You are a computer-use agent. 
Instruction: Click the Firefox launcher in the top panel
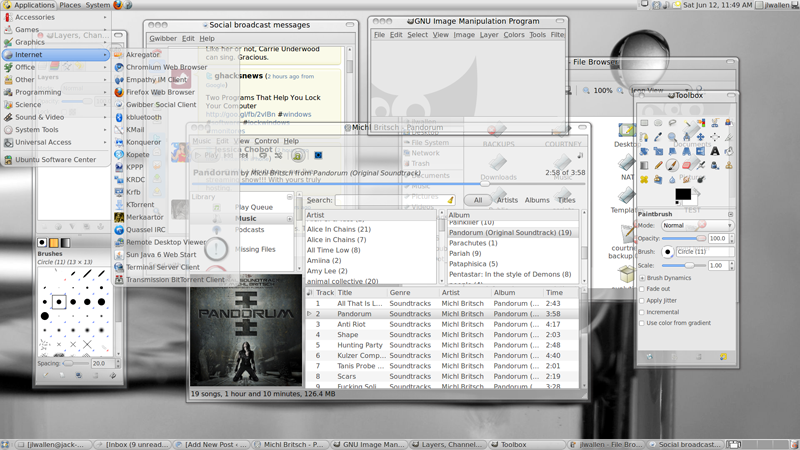pos(116,6)
